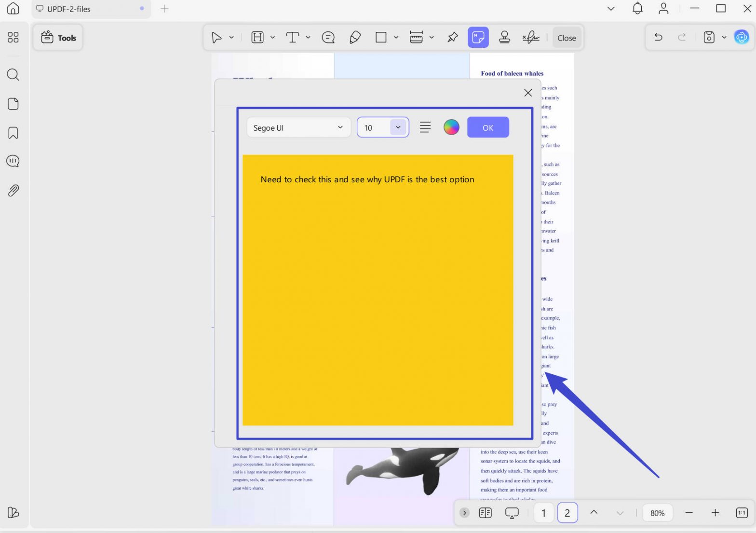Open the bookmarks panel
The image size is (756, 533).
tap(13, 133)
